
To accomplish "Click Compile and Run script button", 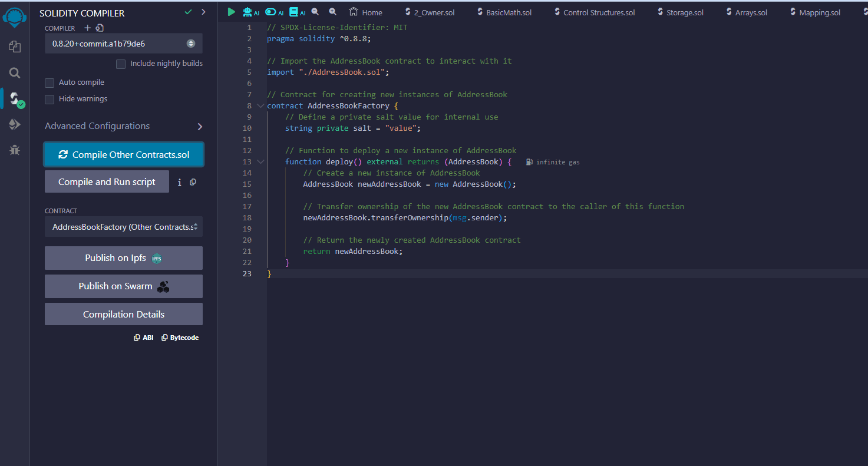I will point(107,181).
